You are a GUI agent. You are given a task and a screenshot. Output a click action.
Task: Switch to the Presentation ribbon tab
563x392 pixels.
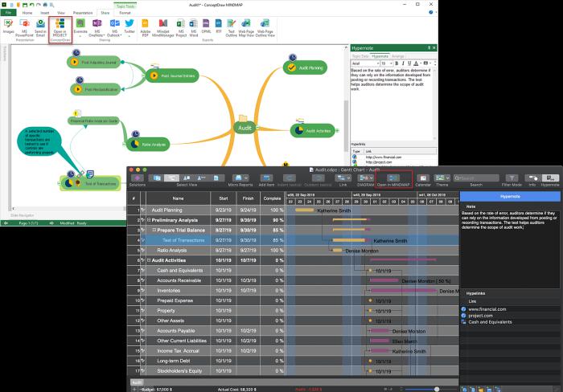83,13
